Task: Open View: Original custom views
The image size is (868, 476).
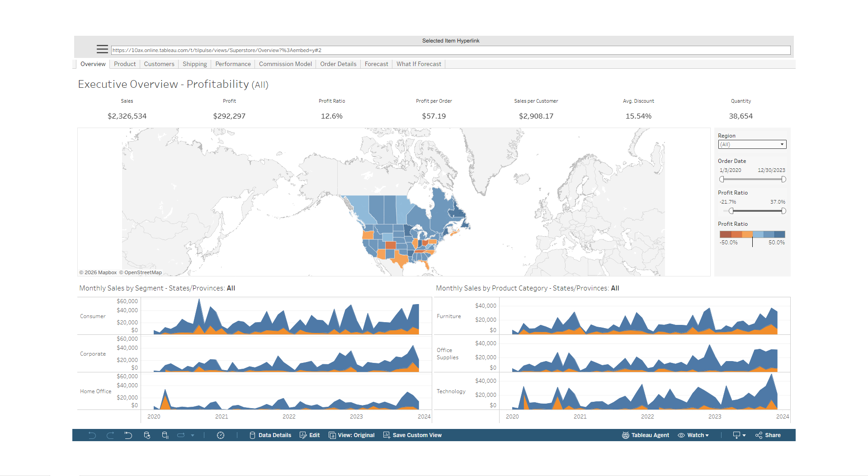Action: pos(352,435)
